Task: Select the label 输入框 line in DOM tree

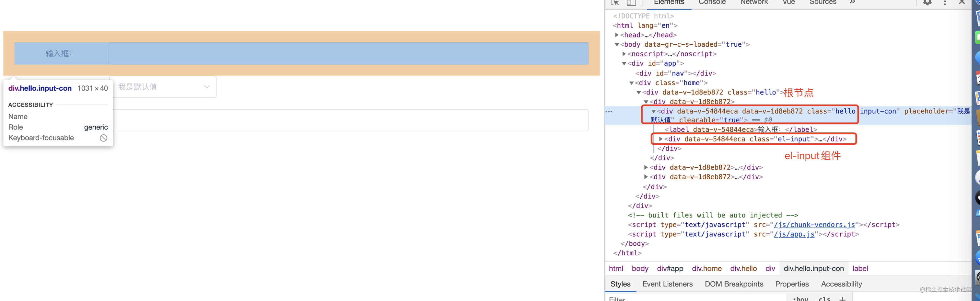Action: 740,129
